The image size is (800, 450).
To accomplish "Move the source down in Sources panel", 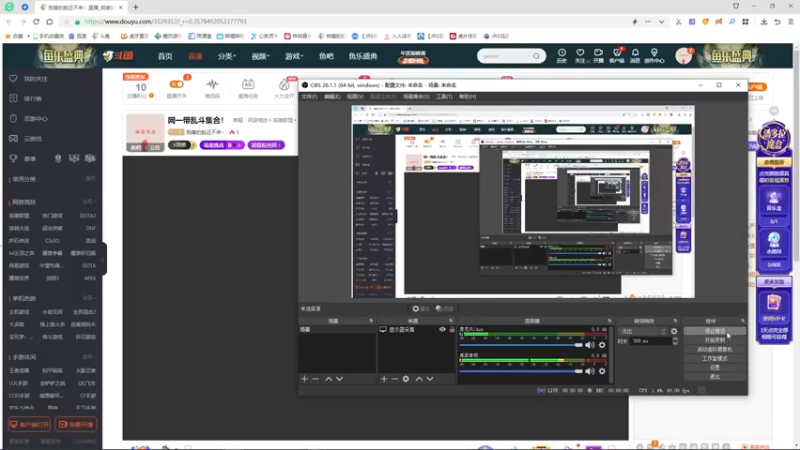I will [x=430, y=379].
